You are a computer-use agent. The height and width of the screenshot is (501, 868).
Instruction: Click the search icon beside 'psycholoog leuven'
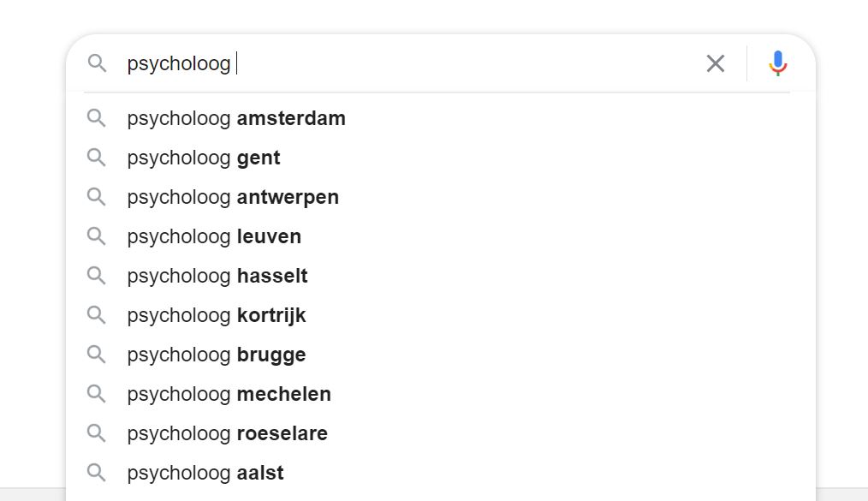pyautogui.click(x=97, y=236)
